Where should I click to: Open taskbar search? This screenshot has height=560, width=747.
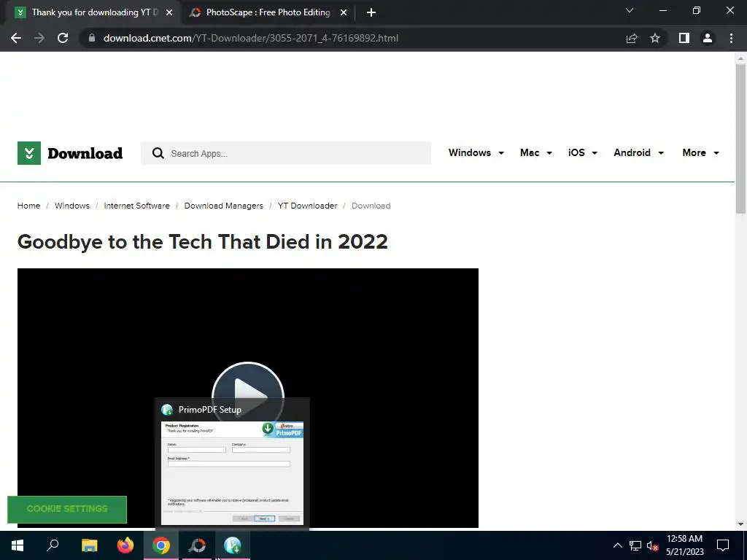click(53, 545)
